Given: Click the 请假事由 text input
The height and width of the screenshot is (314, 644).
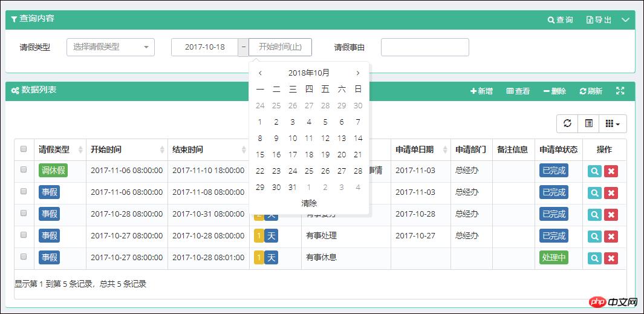Looking at the screenshot, I should click(x=425, y=47).
